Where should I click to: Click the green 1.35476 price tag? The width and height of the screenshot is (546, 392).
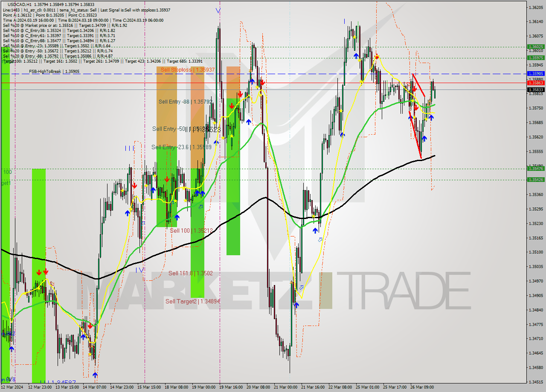[x=535, y=169]
